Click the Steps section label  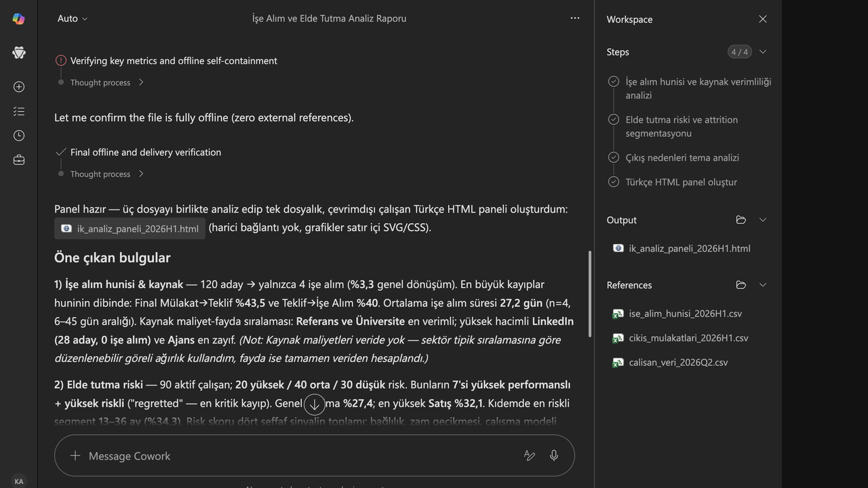(618, 52)
